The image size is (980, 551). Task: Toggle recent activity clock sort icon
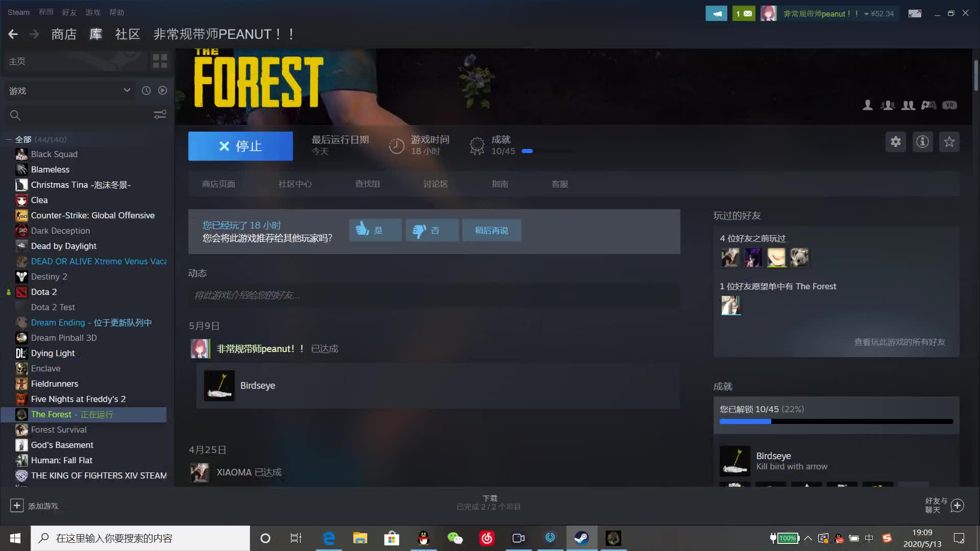point(146,90)
